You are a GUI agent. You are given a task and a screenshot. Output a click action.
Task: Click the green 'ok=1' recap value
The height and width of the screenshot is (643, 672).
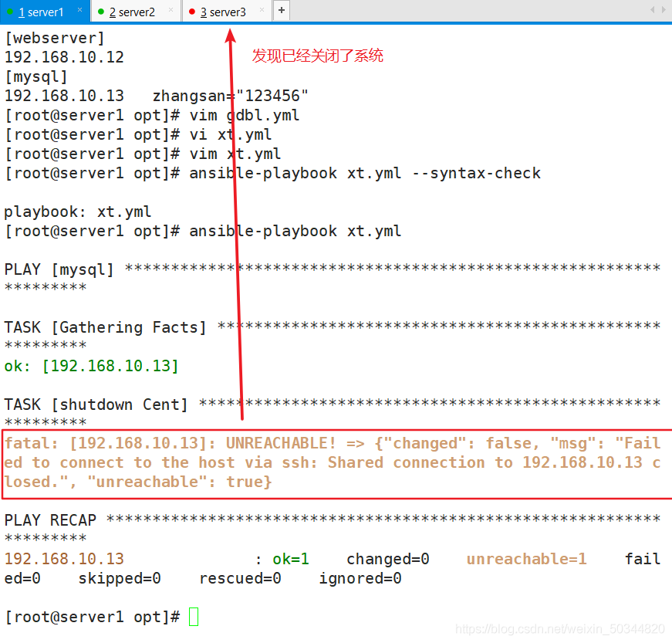click(x=291, y=559)
